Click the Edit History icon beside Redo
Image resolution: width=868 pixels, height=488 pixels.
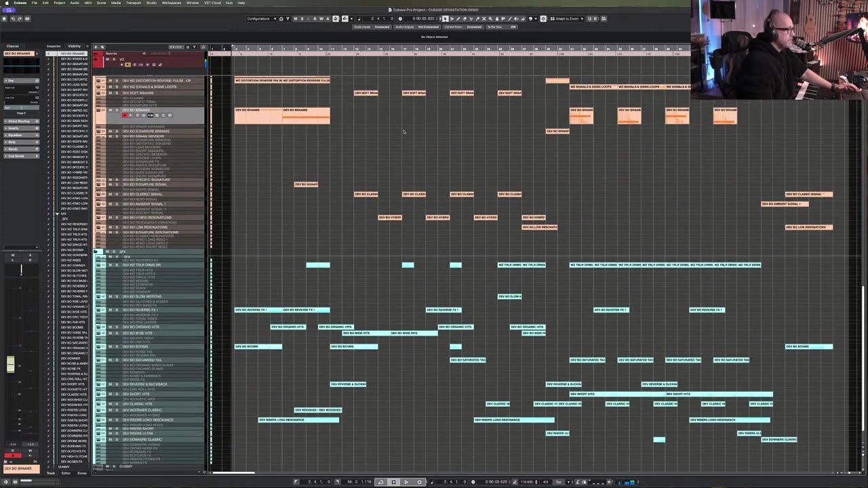coord(26,18)
